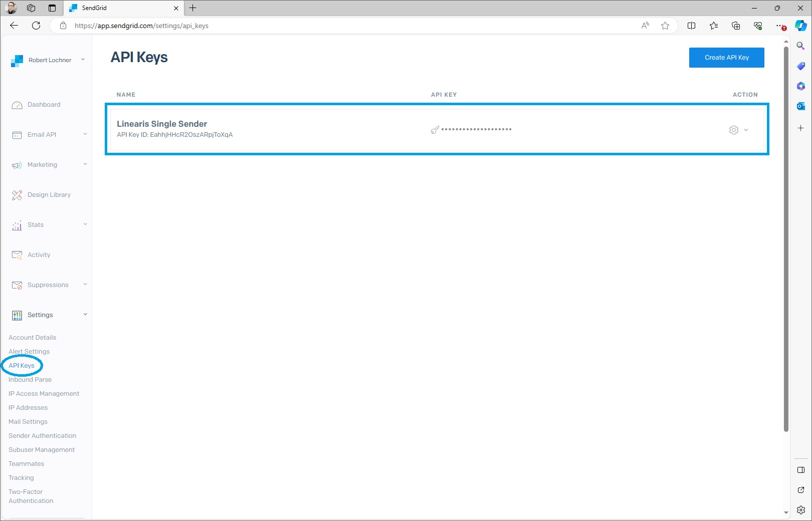This screenshot has width=812, height=521.
Task: Open the tab actions menu icon
Action: [52, 8]
